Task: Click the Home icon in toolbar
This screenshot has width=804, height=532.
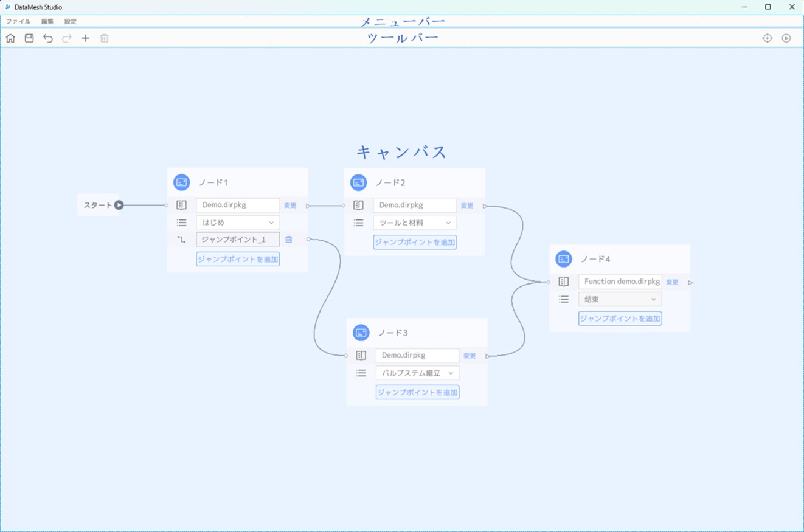Action: coord(10,38)
